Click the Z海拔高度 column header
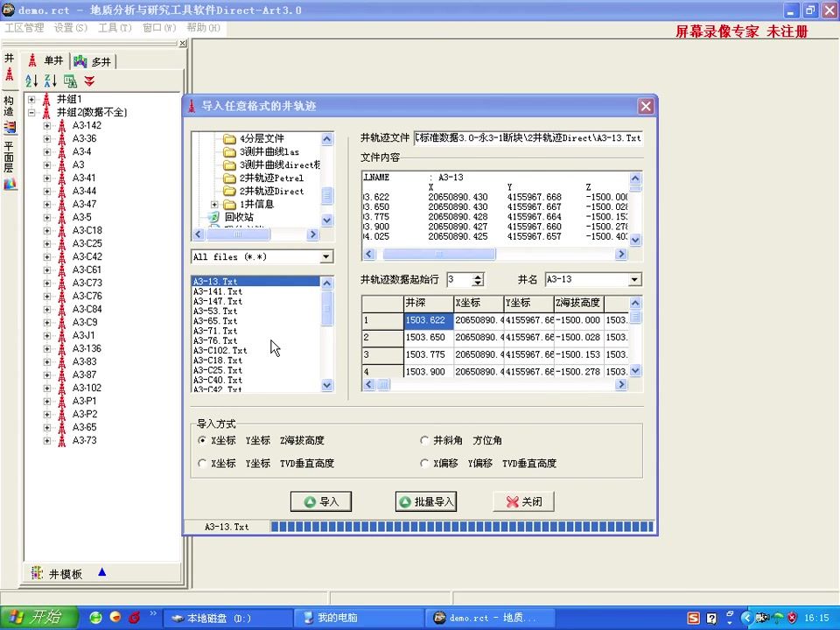Image resolution: width=840 pixels, height=630 pixels. pos(578,304)
